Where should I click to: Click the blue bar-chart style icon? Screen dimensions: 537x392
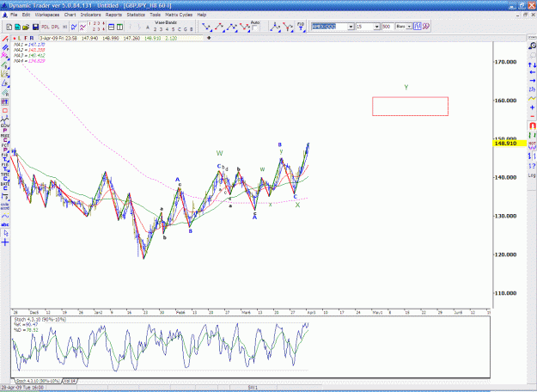point(417,27)
